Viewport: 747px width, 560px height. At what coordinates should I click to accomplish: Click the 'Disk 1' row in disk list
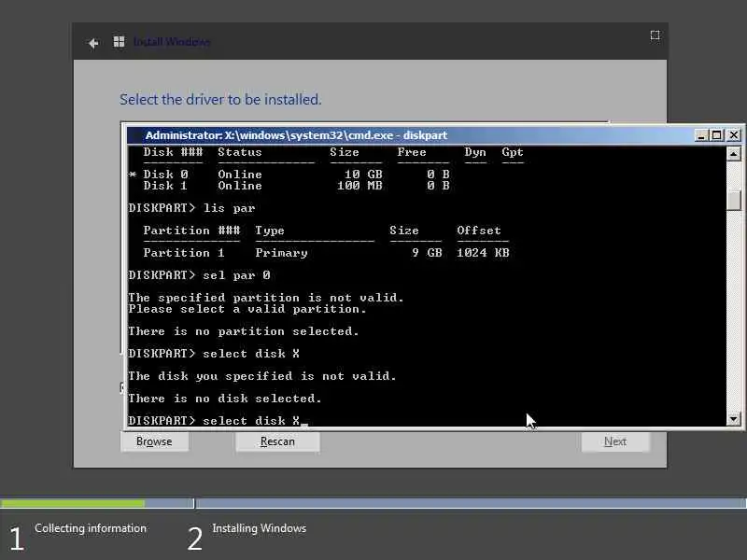click(x=296, y=186)
